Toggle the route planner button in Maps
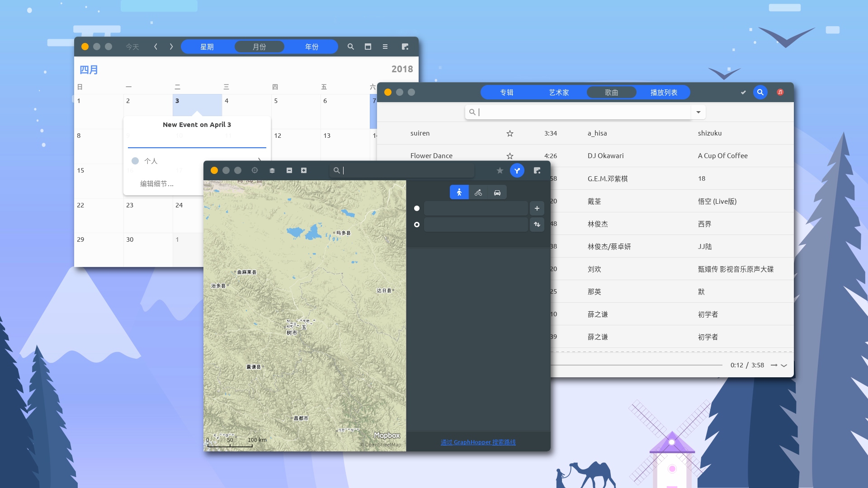This screenshot has width=868, height=488. pyautogui.click(x=517, y=170)
